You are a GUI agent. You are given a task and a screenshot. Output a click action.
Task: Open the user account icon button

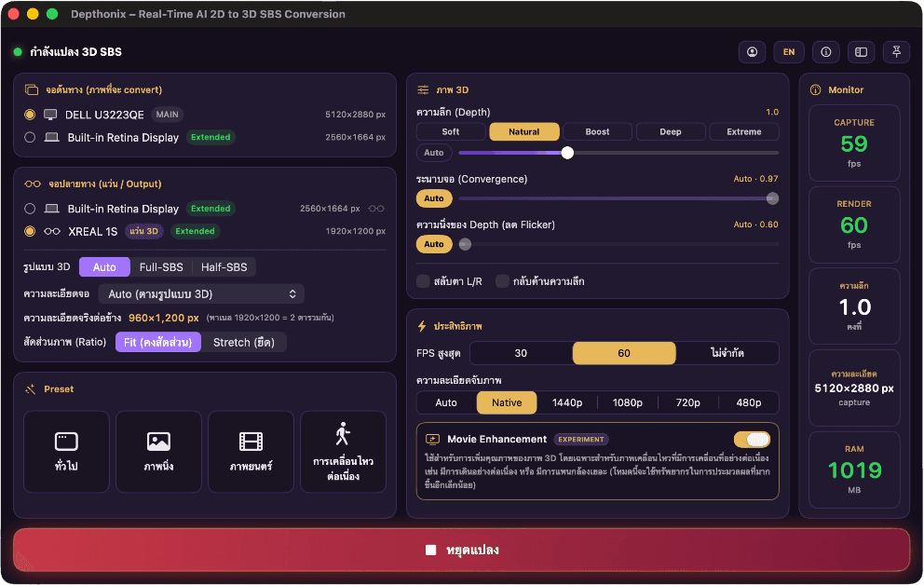tap(752, 52)
